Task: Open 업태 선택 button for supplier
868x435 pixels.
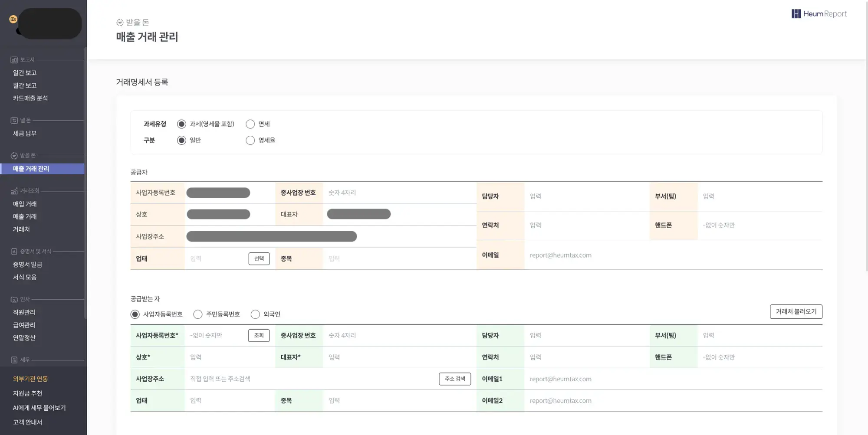Action: [x=259, y=258]
